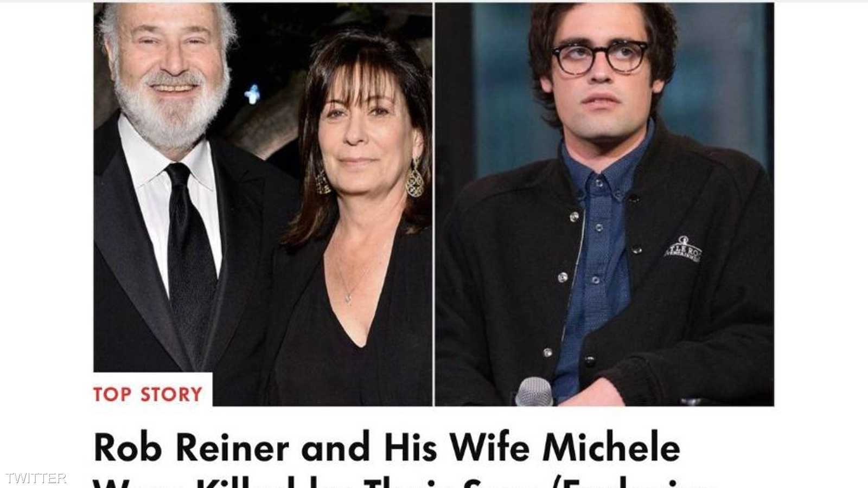Click the white divider between the two photos
868x488 pixels.
click(433, 204)
